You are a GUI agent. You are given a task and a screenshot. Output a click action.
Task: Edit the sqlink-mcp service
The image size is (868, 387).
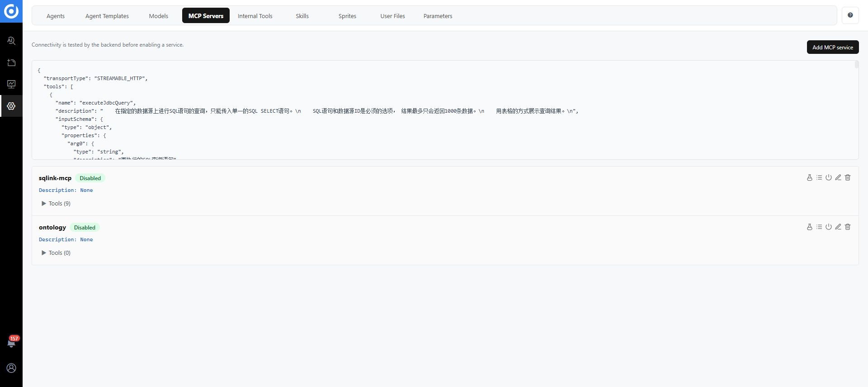point(838,177)
